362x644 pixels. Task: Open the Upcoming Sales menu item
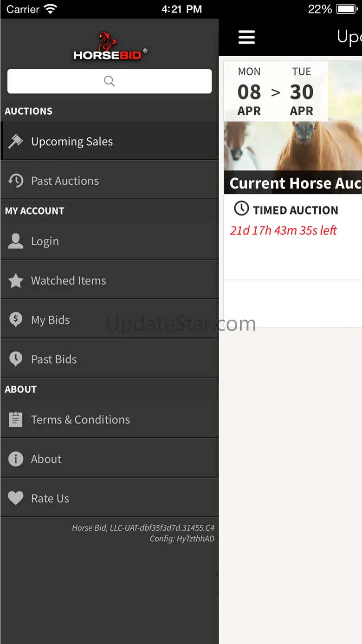(72, 142)
